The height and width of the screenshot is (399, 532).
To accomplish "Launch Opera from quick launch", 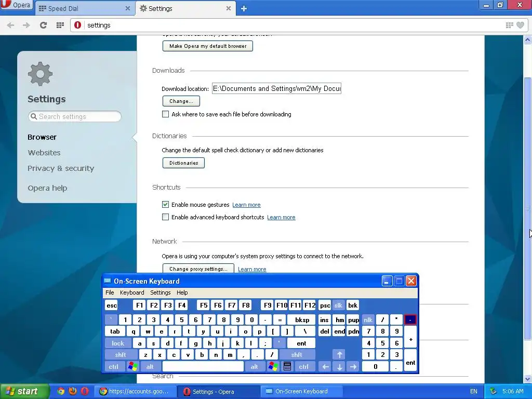I will (x=85, y=391).
